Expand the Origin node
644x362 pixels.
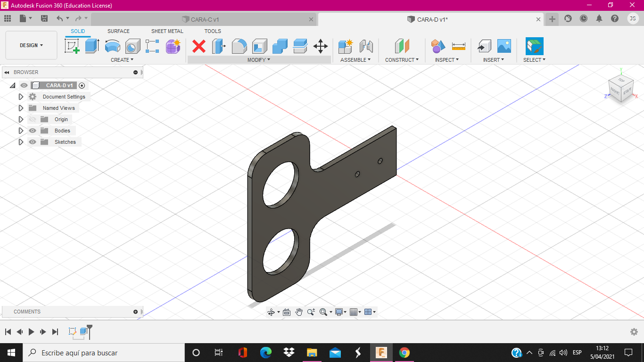click(x=21, y=119)
